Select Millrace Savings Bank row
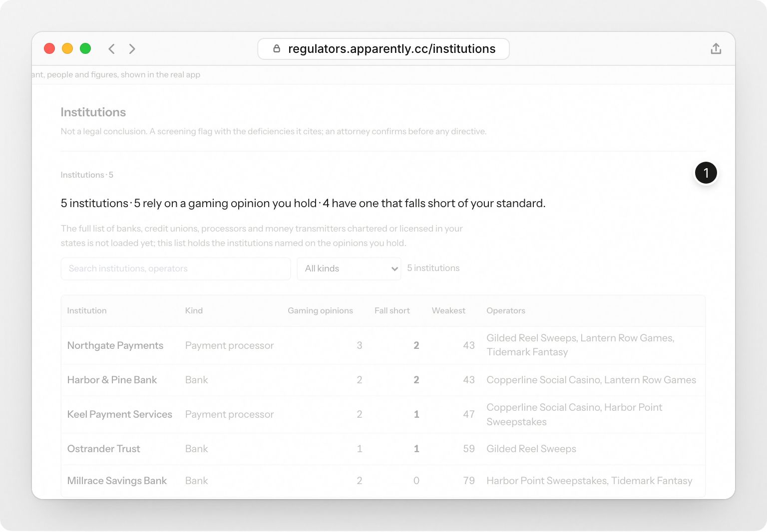This screenshot has height=532, width=767. [x=383, y=481]
